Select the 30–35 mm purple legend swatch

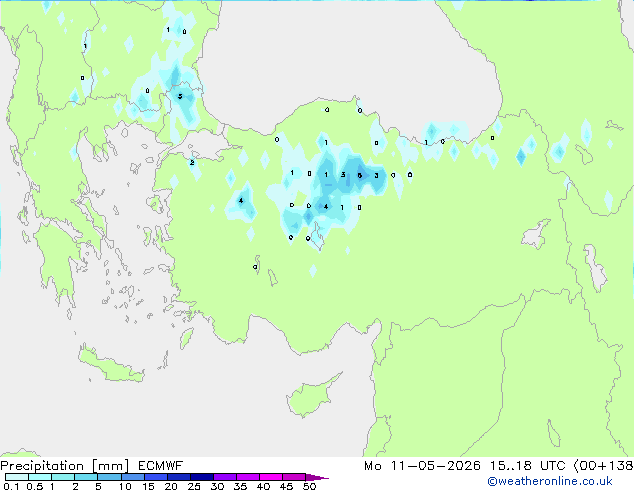(x=225, y=477)
